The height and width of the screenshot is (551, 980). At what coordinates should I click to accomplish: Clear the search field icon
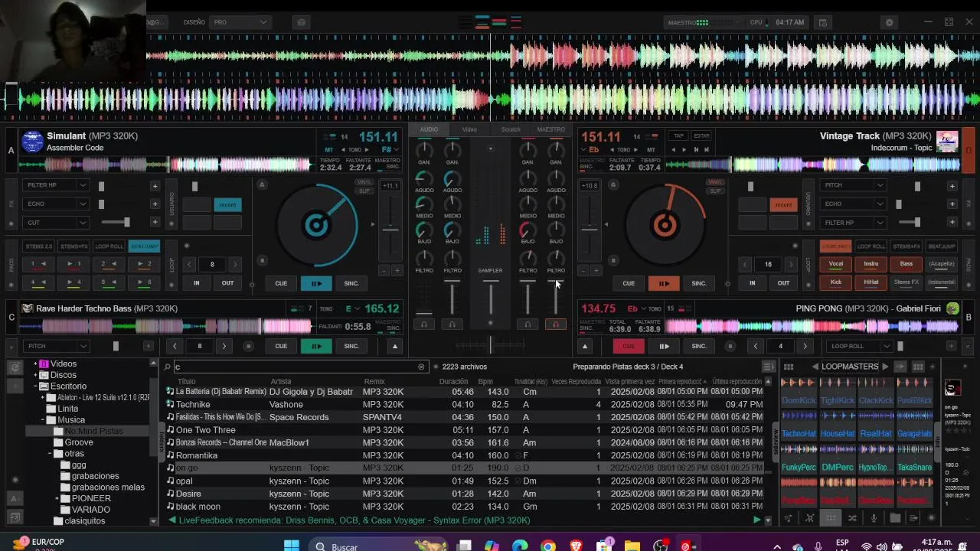pyautogui.click(x=421, y=367)
